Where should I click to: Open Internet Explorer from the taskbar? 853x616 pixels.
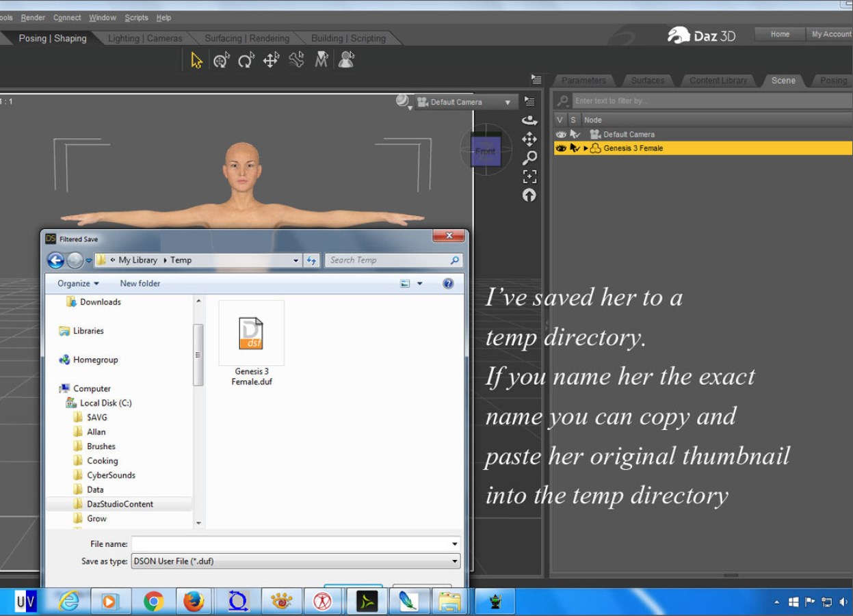68,602
